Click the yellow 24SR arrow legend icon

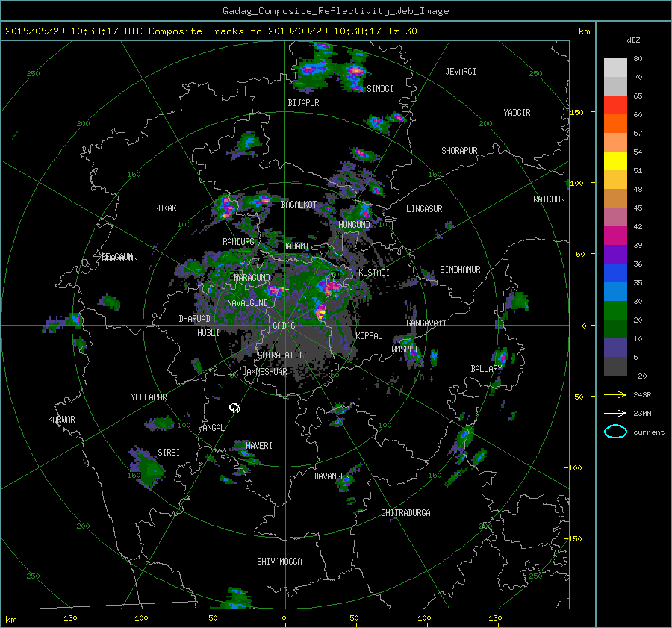click(615, 394)
